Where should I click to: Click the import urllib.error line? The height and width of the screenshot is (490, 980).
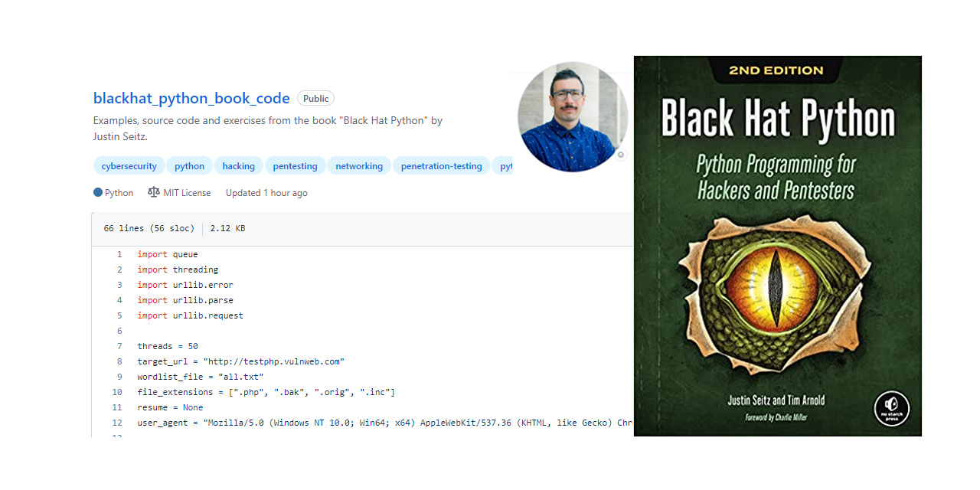point(185,285)
